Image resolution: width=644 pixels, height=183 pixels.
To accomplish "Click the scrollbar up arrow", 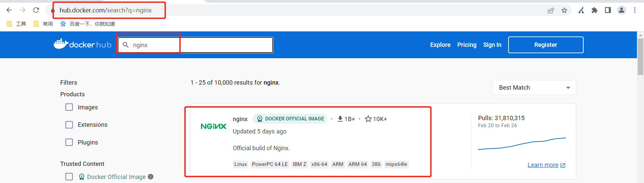I will pyautogui.click(x=640, y=35).
